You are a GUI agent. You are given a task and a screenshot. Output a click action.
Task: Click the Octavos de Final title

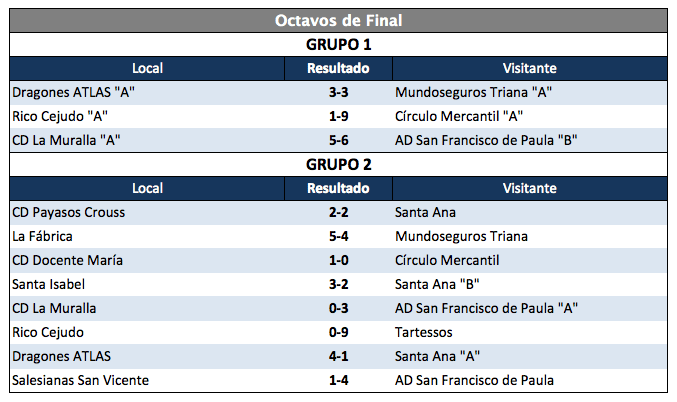[x=338, y=20]
